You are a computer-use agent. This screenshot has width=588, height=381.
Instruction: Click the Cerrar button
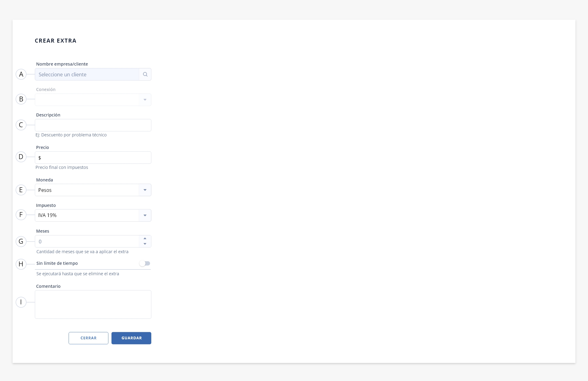pos(89,338)
